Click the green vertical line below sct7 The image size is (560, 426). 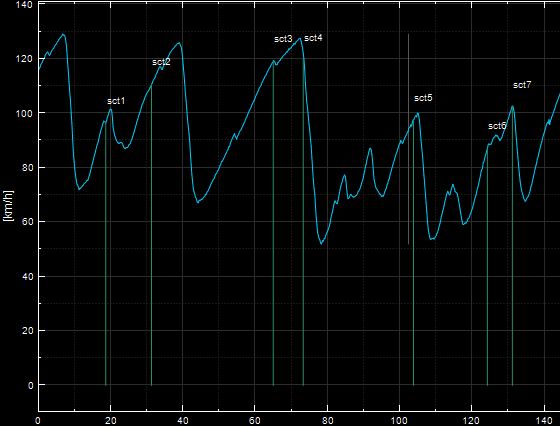click(512, 246)
